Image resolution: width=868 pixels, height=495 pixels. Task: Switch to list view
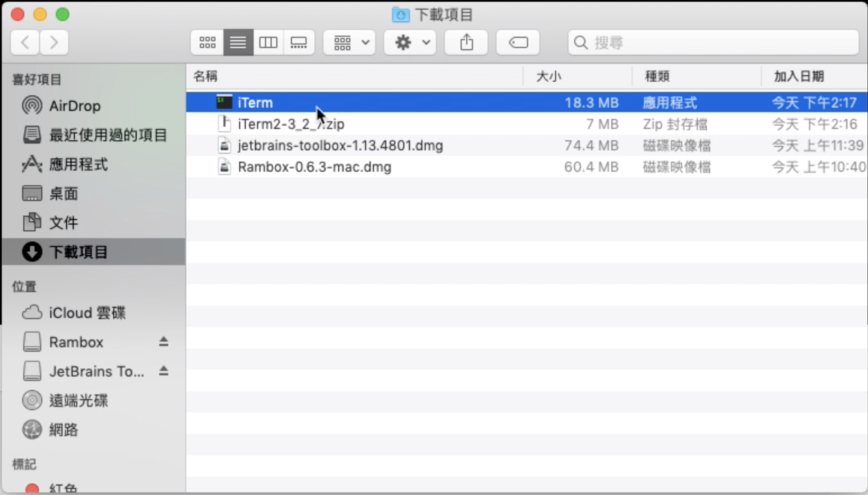[x=238, y=43]
